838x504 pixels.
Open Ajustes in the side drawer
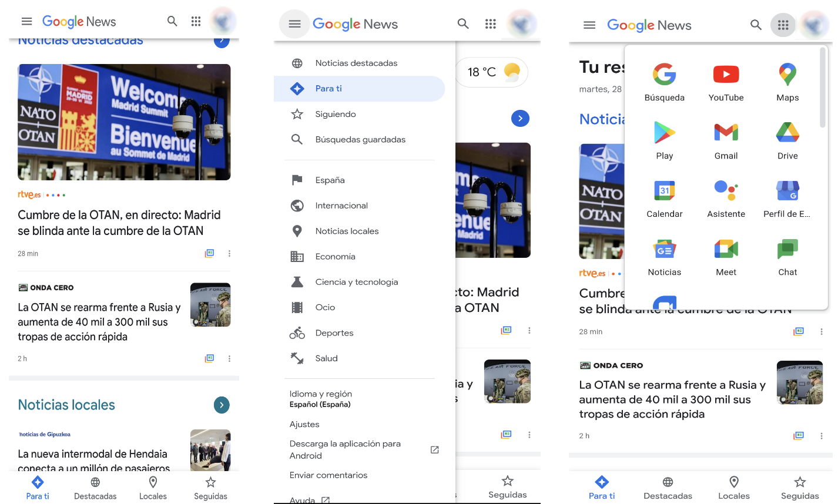pos(304,424)
